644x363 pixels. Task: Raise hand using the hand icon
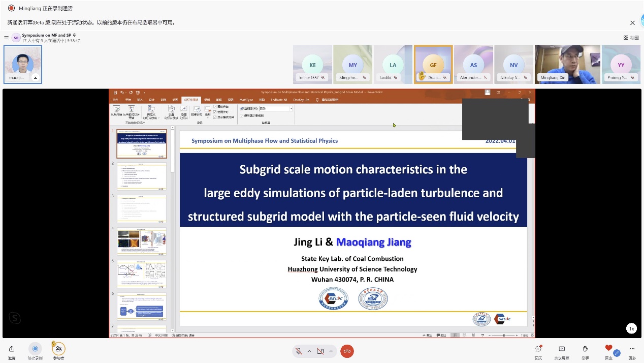pyautogui.click(x=585, y=349)
